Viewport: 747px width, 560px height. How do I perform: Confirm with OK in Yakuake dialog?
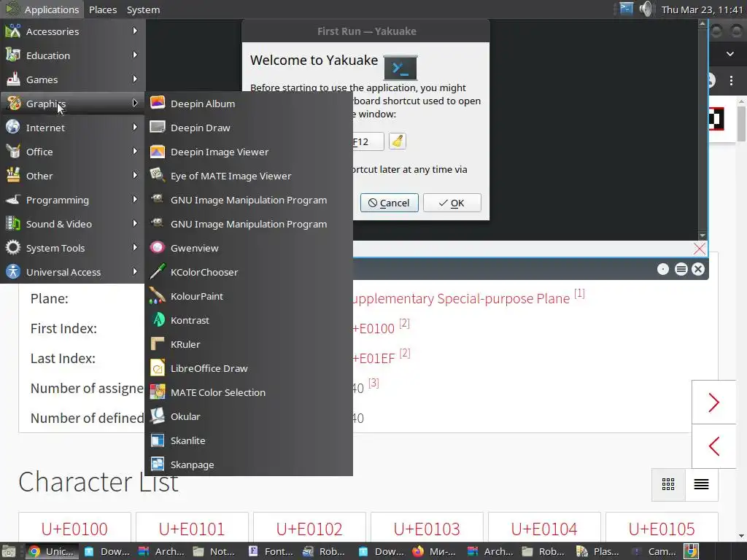point(452,203)
